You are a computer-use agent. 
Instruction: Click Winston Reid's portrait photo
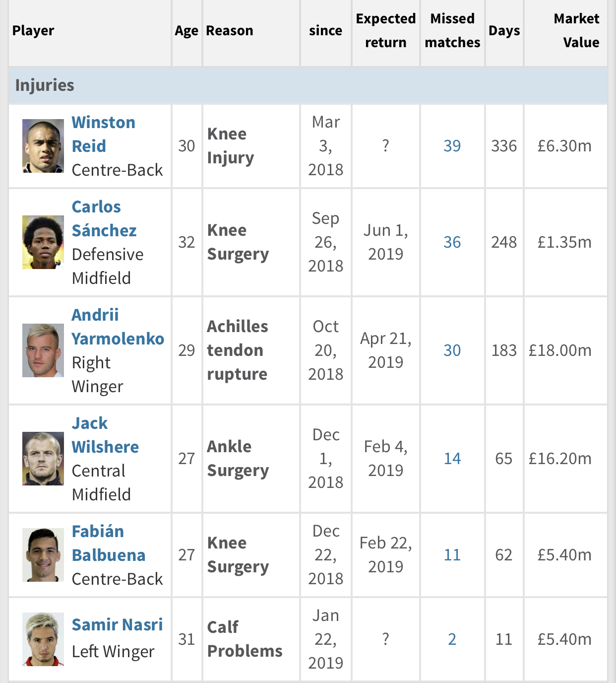coord(43,146)
